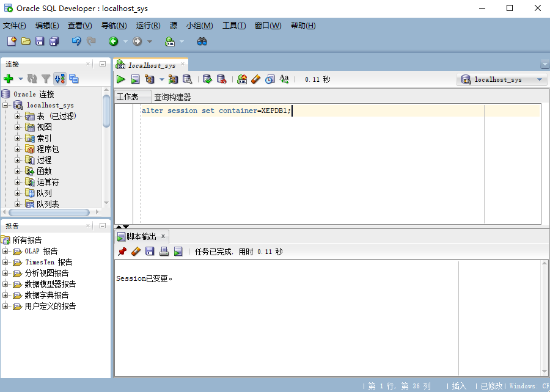Open the 编辑(E) menu
The height and width of the screenshot is (392, 550).
(x=47, y=26)
